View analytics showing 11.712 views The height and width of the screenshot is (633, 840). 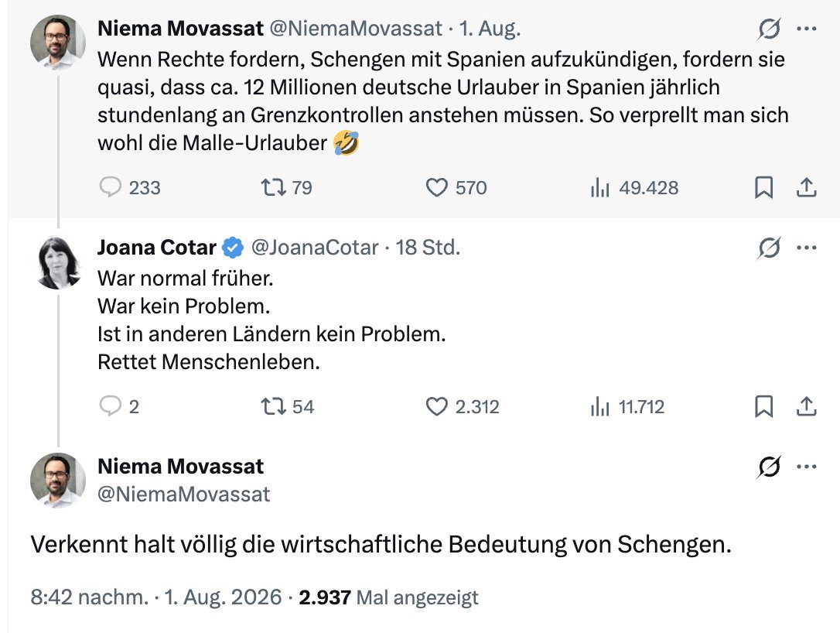coord(600,406)
